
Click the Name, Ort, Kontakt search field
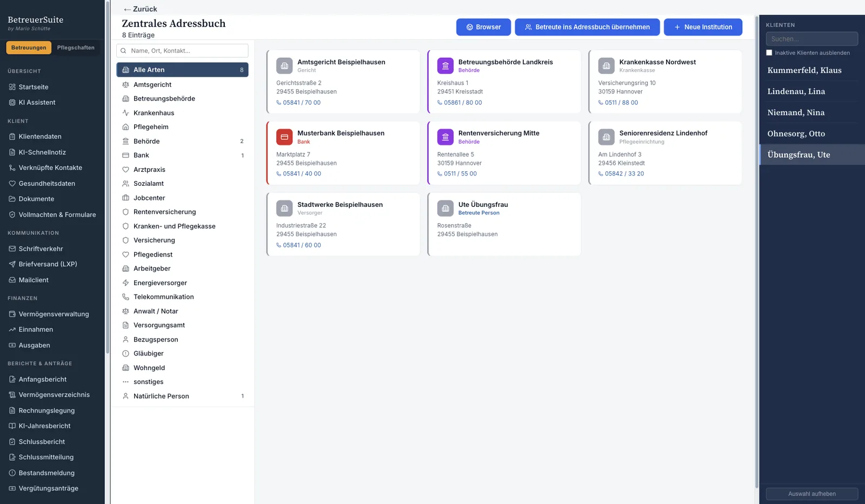point(182,51)
